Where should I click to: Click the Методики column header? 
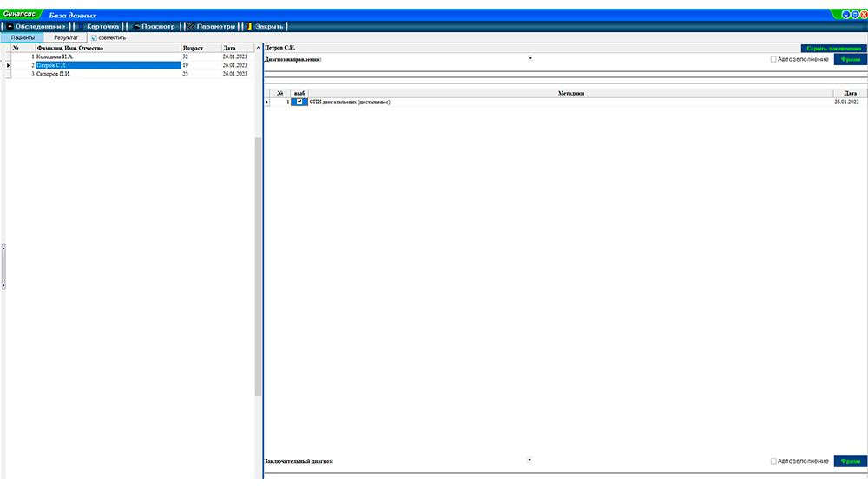571,93
